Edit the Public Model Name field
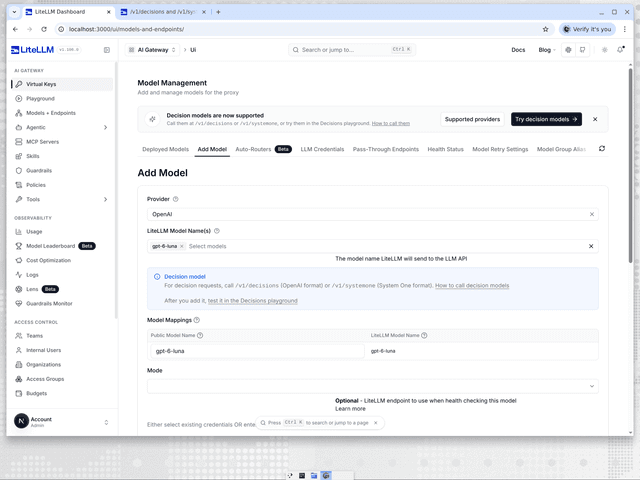 pos(257,351)
